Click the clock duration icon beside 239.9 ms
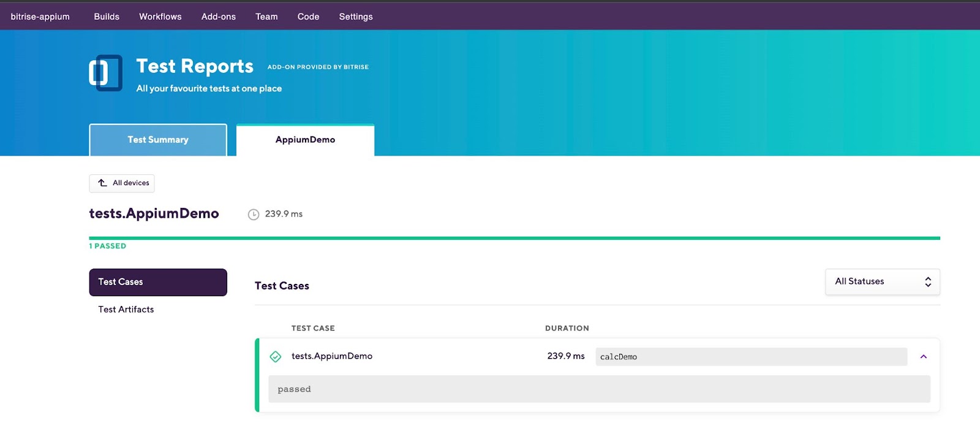Image resolution: width=980 pixels, height=428 pixels. click(x=254, y=215)
